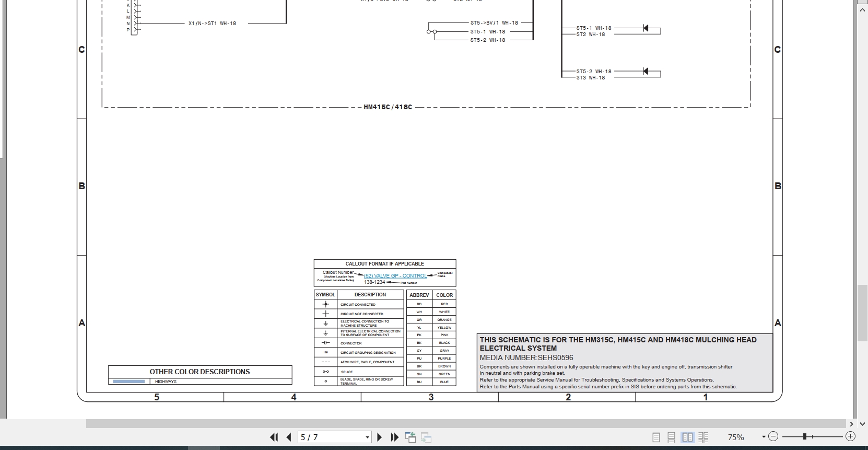Click the ORANGE color table cell
Viewport: 868px width, 450px height.
(444, 319)
